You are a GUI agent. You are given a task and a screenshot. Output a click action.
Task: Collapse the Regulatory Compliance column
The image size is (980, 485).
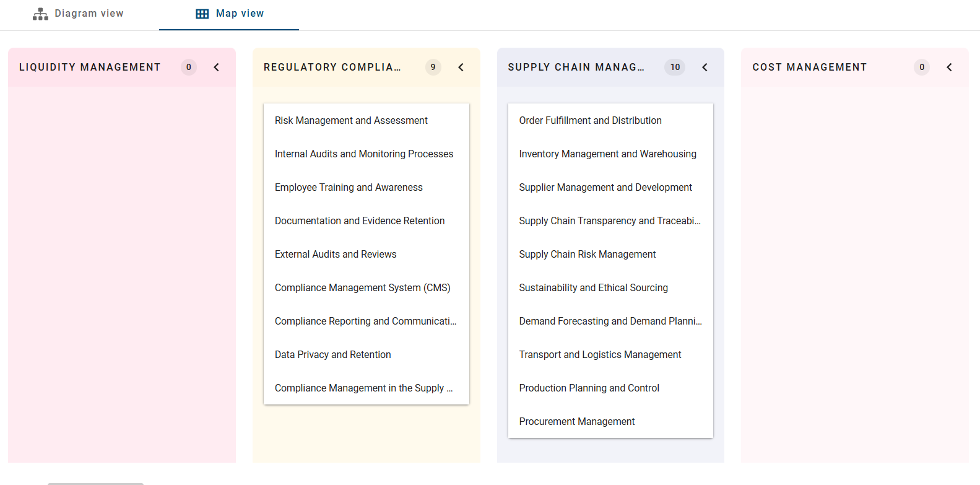(x=461, y=68)
